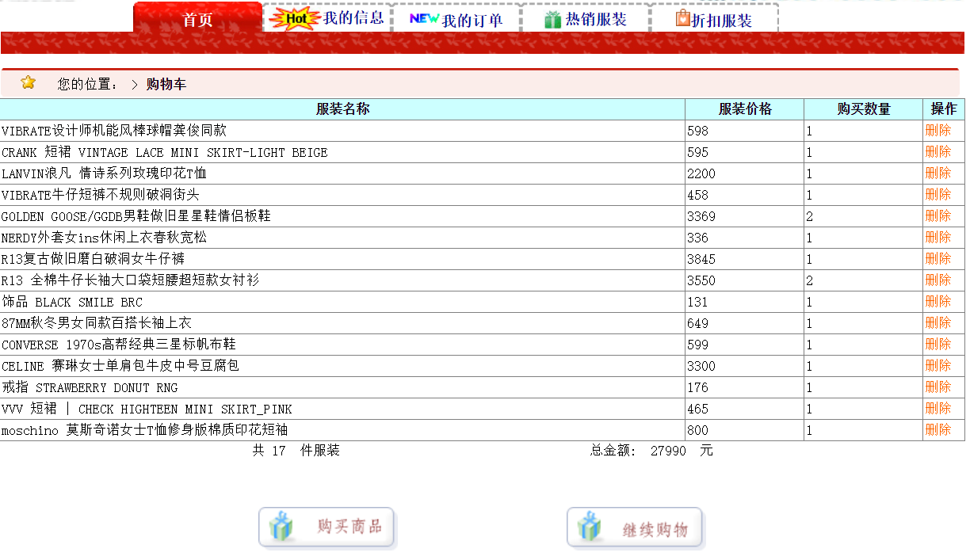This screenshot has height=560, width=970.
Task: Click the 服装名称 column header
Action: coord(342,109)
